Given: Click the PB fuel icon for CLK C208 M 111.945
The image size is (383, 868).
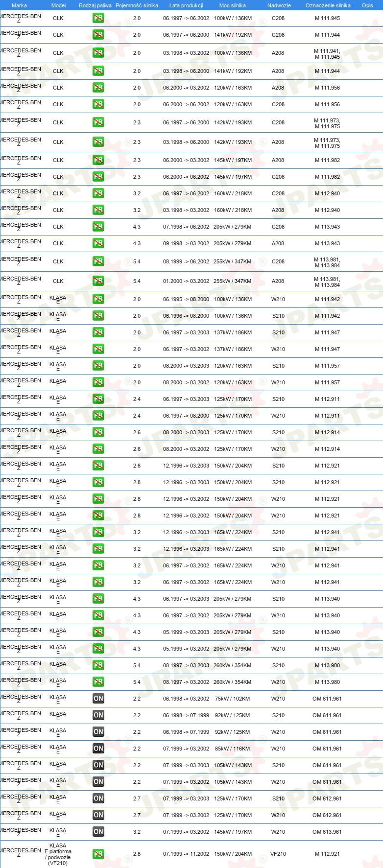Looking at the screenshot, I should [98, 18].
